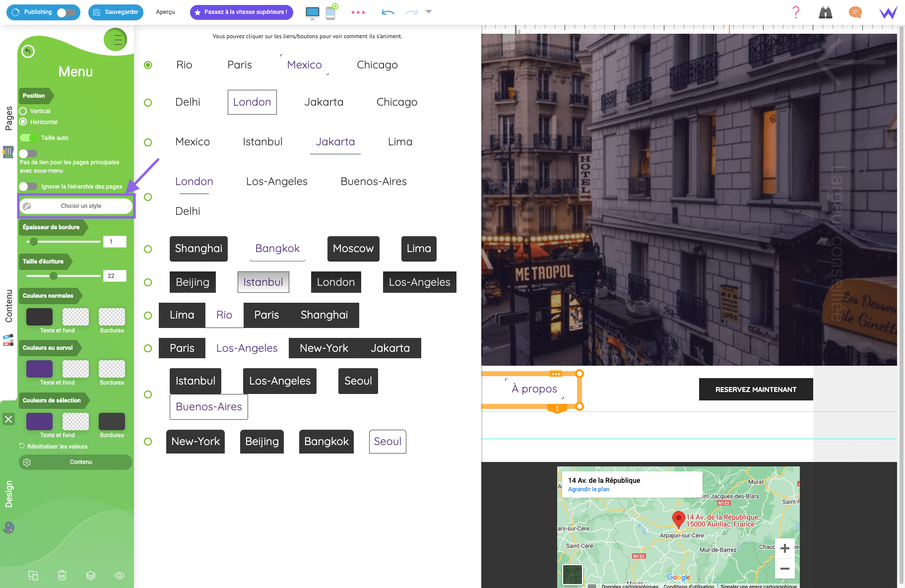Viewport: 905px width, 588px height.
Task: Enable 'Ignorer la hiérarchie des pages'
Action: (28, 186)
